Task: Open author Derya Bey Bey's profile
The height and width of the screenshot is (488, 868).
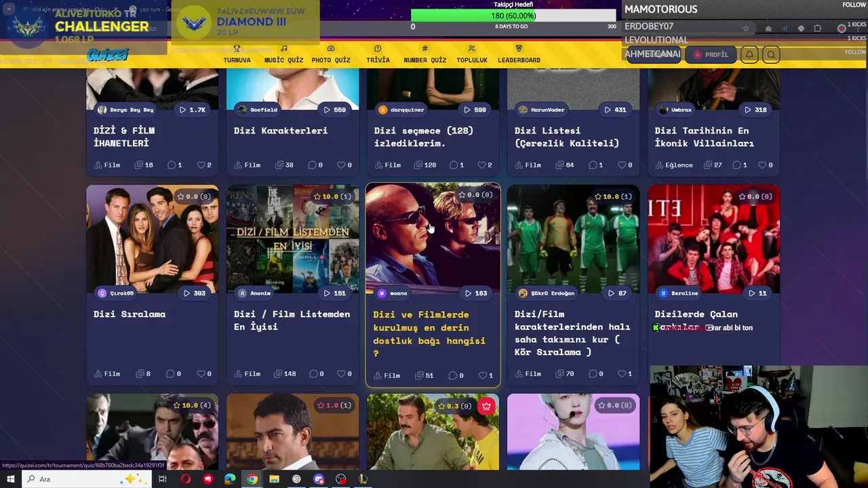Action: [126, 109]
